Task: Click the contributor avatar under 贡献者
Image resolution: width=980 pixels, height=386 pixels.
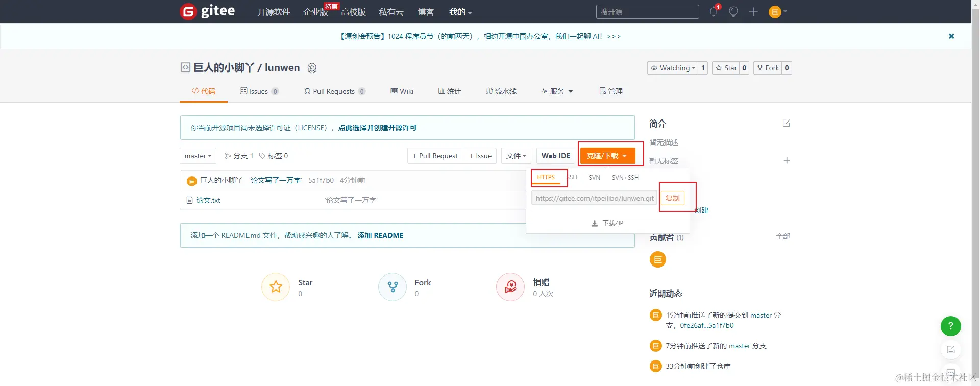Action: coord(657,259)
